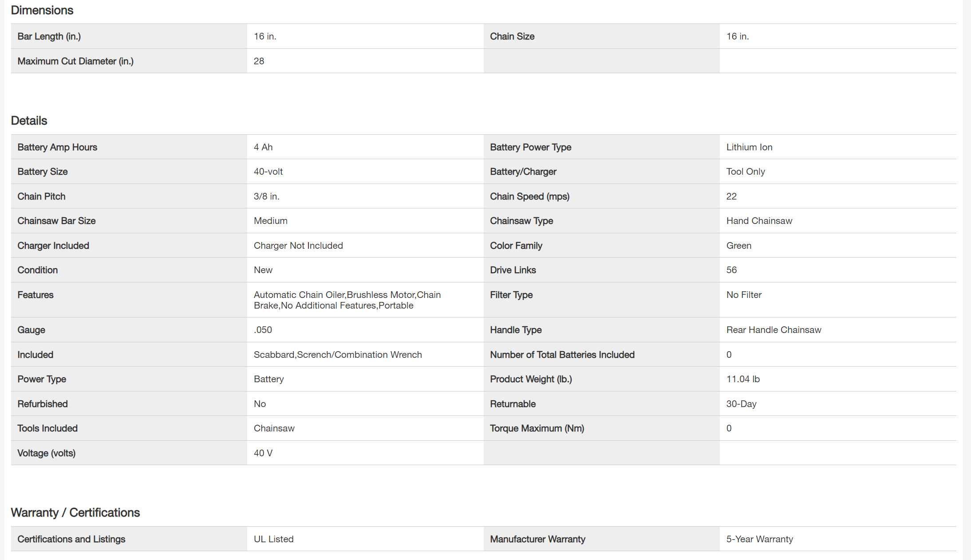Click the Lithium Ion value
Viewport: 971px width, 560px height.
point(749,147)
